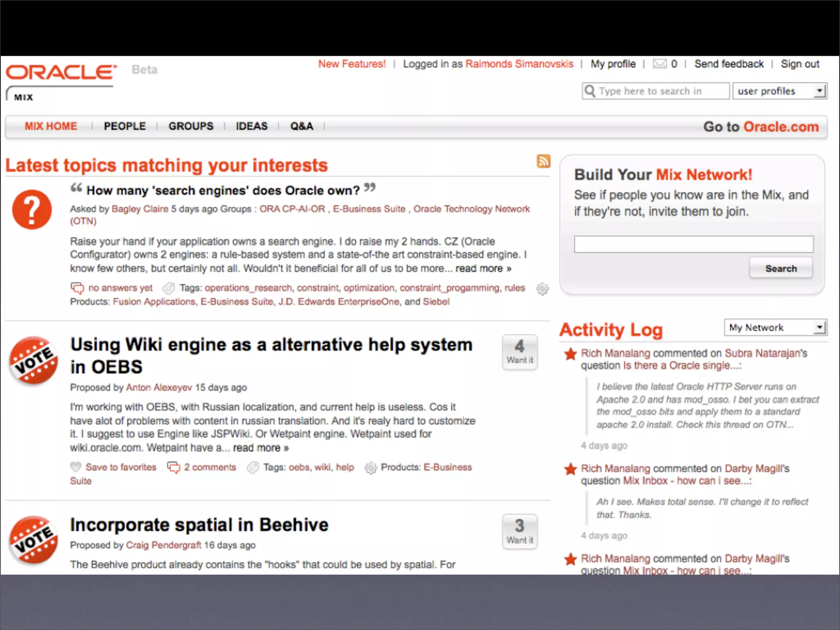Open Craig Pendergraft's profile

pos(164,545)
